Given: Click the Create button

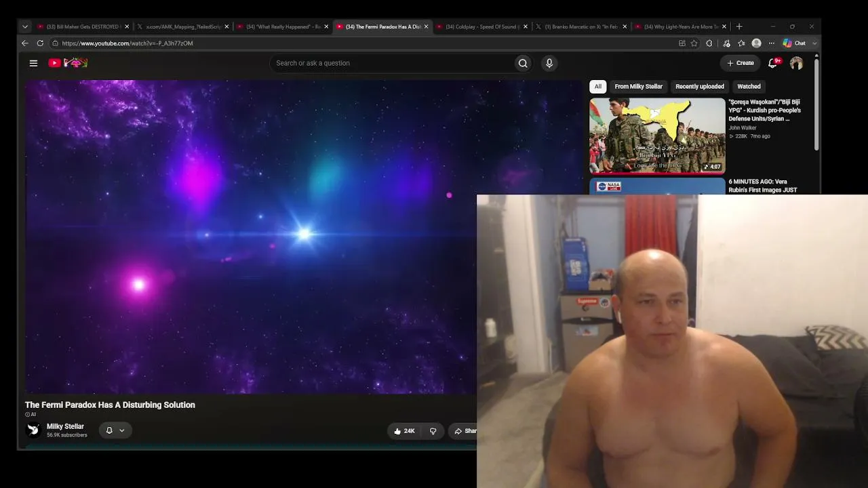Looking at the screenshot, I should 741,63.
